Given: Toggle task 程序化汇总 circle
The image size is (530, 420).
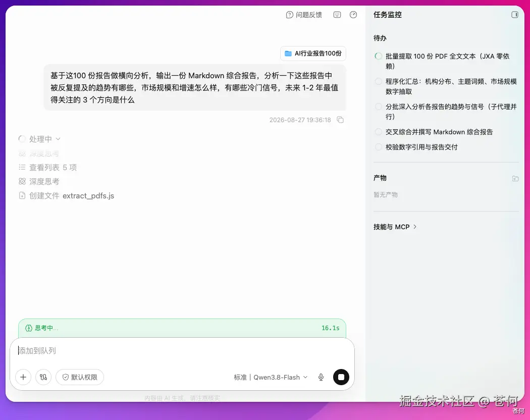Looking at the screenshot, I should click(x=379, y=81).
